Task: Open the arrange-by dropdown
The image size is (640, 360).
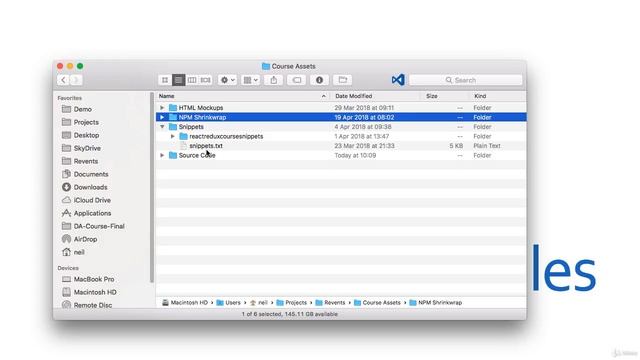Action: [251, 80]
